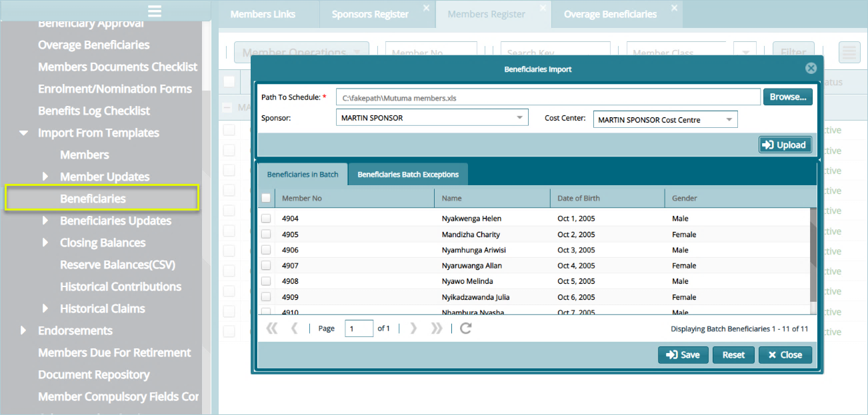The width and height of the screenshot is (868, 415).
Task: Tick the checkbox for member 4905
Action: pyautogui.click(x=266, y=234)
